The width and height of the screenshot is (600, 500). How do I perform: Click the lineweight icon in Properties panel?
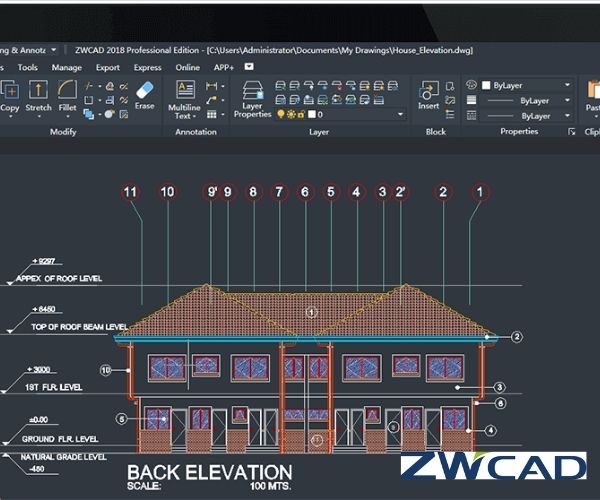[x=471, y=100]
